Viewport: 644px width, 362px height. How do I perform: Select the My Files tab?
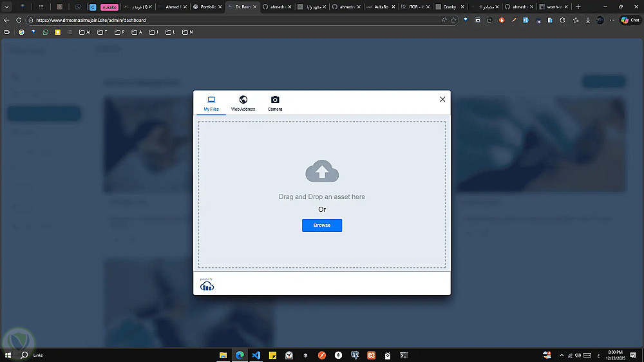click(x=211, y=104)
